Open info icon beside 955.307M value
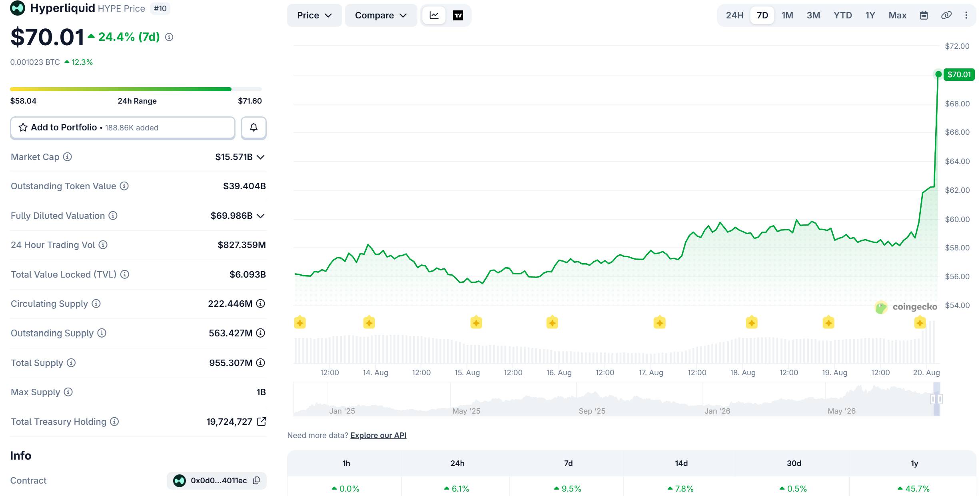The image size is (980, 496). pyautogui.click(x=261, y=363)
